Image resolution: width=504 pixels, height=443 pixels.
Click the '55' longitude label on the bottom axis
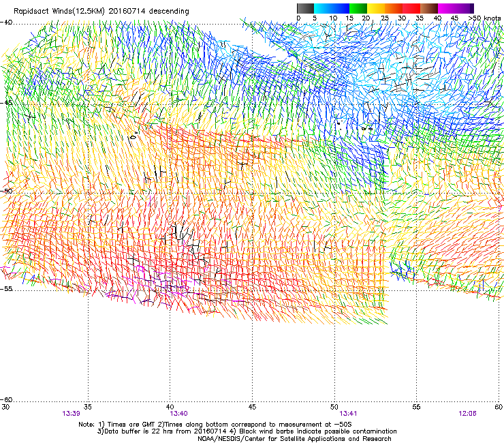(416, 407)
